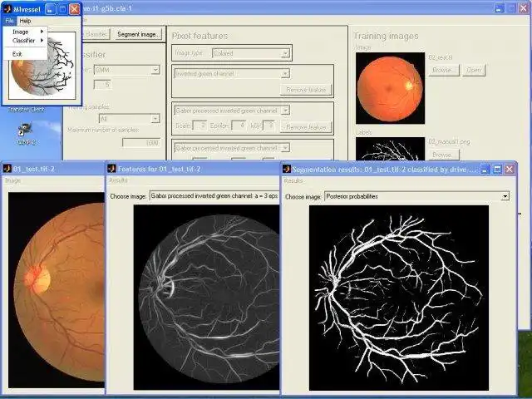Click the segmented white vessel image

click(399, 298)
